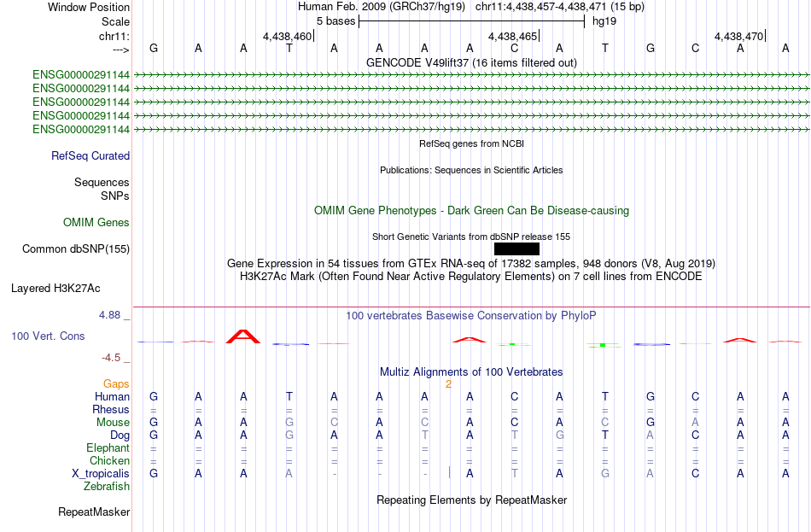Viewport: 811px width, 532px height.
Task: Click the Human Feb. 2009 (GRCh37/hg19) assembly text
Action: coord(382,7)
